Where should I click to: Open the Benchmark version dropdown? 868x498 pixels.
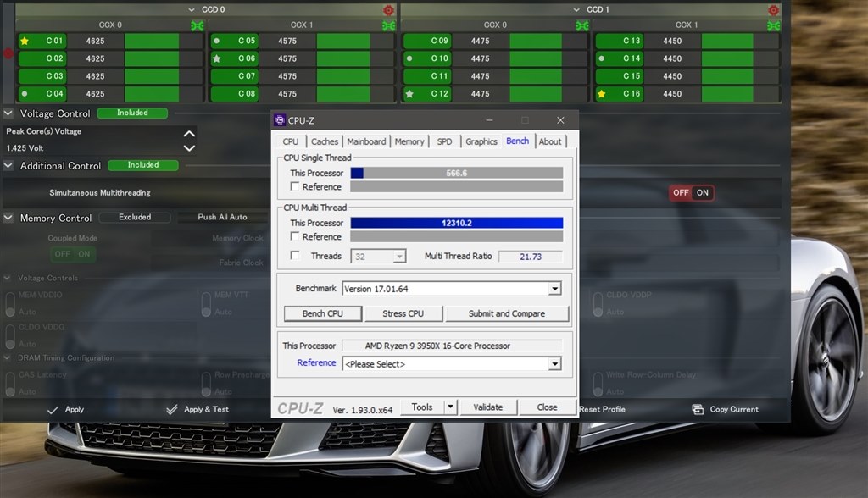[x=554, y=289]
